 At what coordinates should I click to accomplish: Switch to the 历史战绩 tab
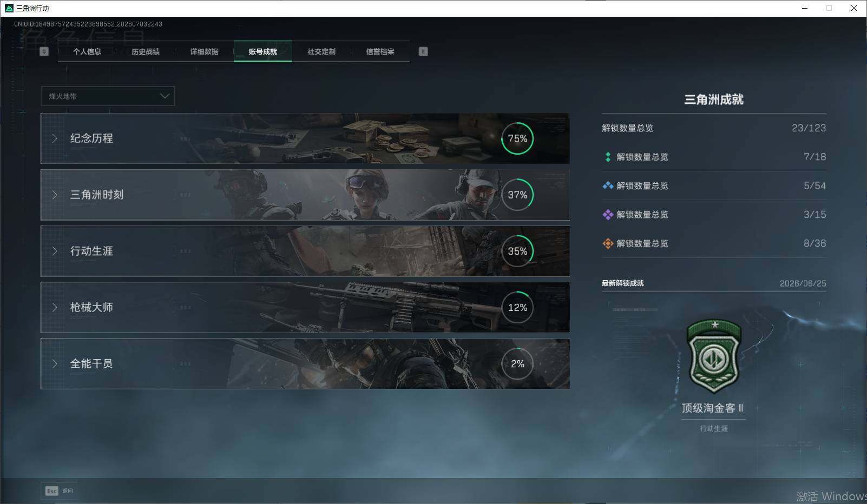pyautogui.click(x=146, y=51)
